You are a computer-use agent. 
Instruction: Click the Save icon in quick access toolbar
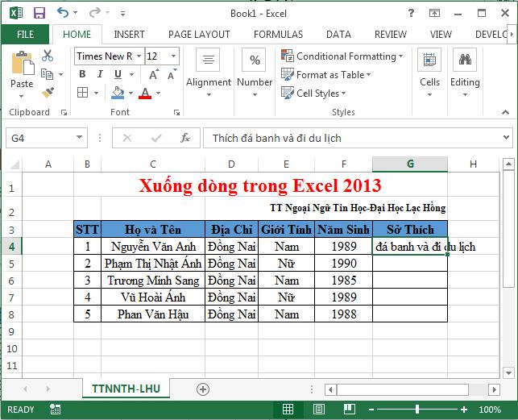click(x=39, y=13)
